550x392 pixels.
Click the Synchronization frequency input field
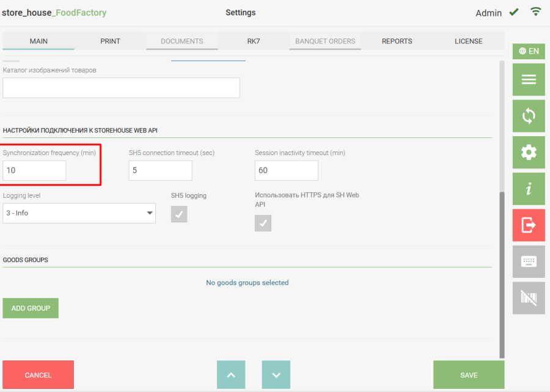tap(34, 170)
